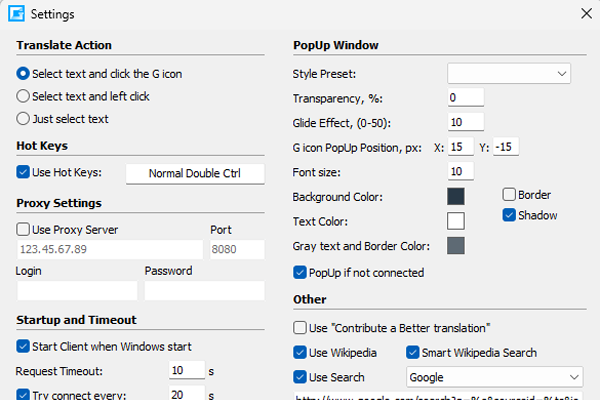Open the Style Preset dropdown
This screenshot has height=400, width=600.
508,74
